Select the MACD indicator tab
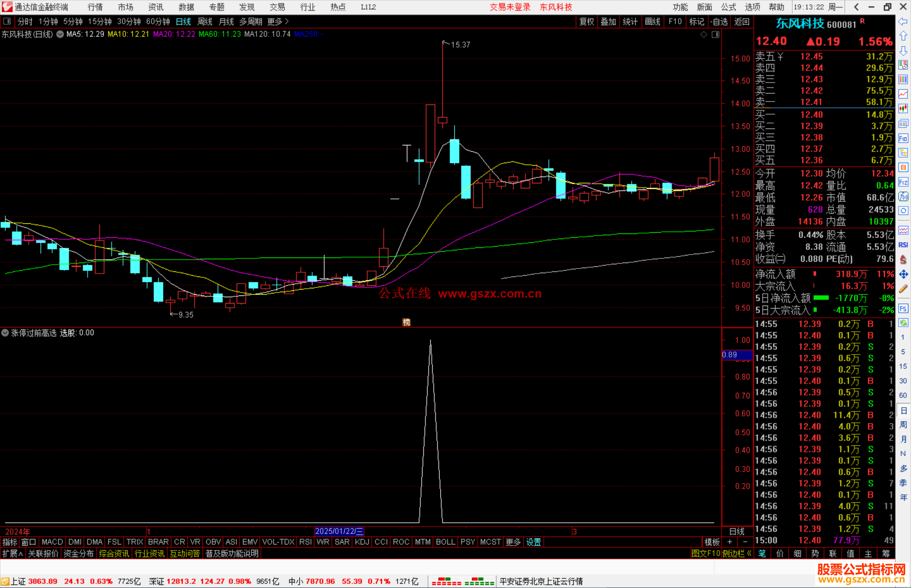This screenshot has width=911, height=588. tap(52, 542)
